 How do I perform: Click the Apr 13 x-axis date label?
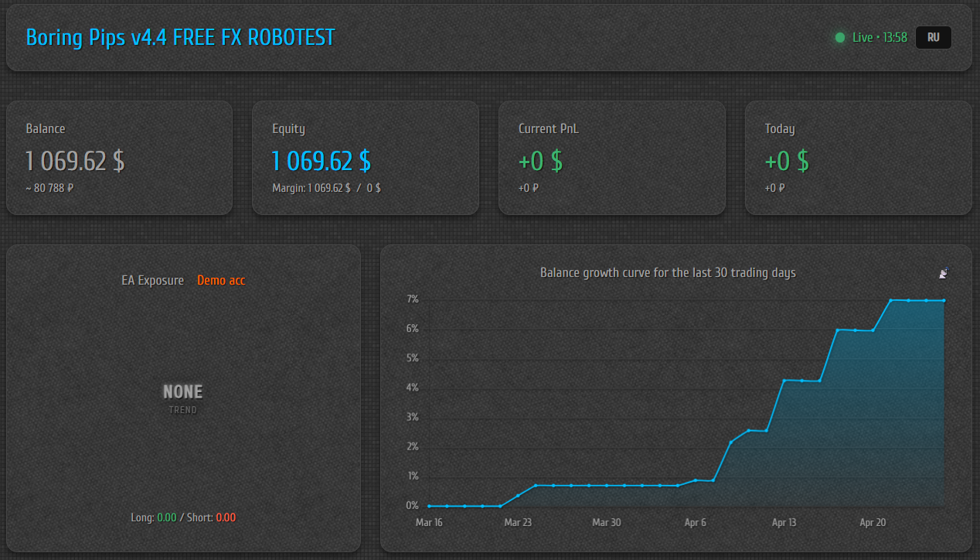click(x=784, y=523)
